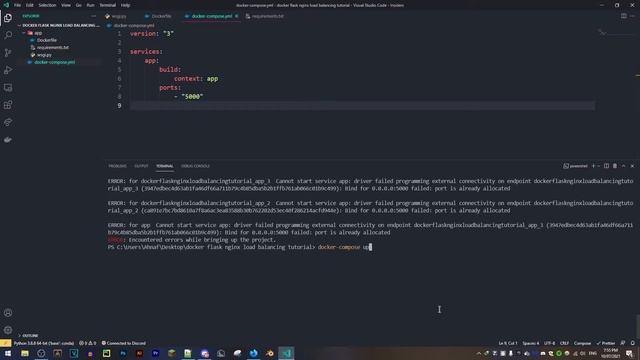
Task: Open the Terminal menu
Action: pos(108,5)
